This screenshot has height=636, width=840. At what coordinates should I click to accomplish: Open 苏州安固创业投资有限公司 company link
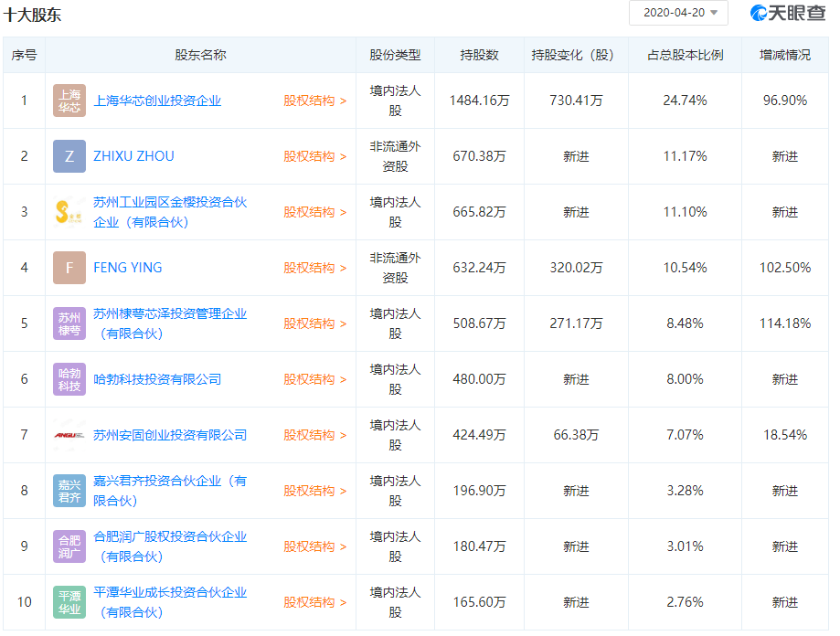(170, 435)
